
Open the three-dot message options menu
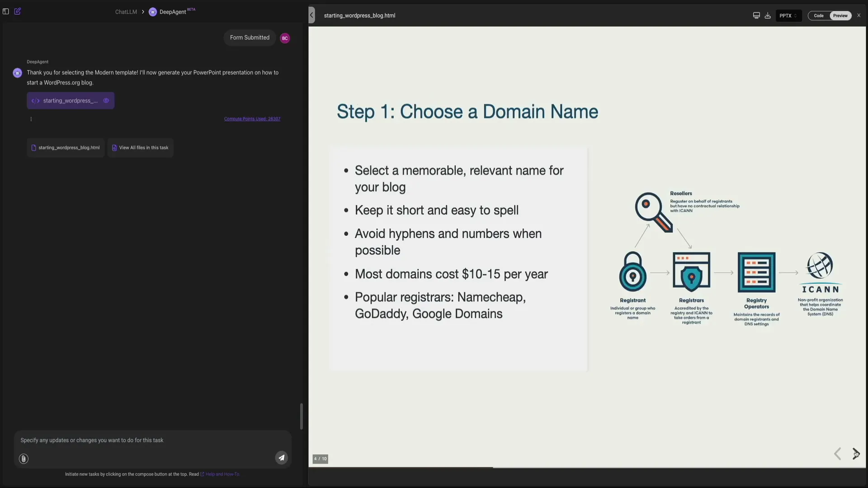tap(31, 119)
